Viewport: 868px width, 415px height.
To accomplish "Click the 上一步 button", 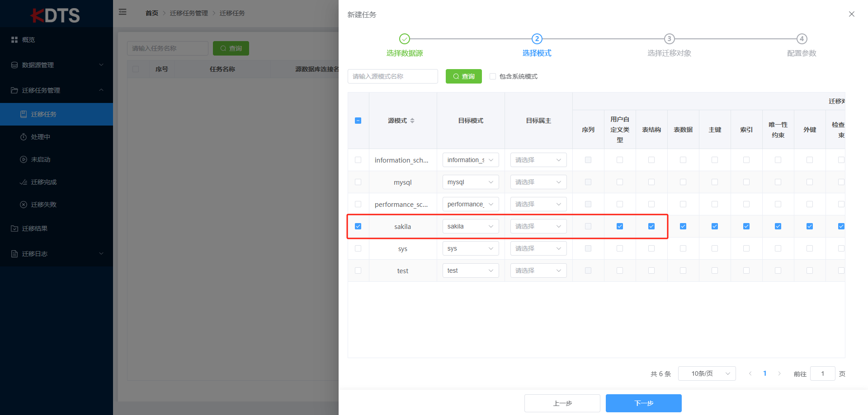I will [x=562, y=403].
